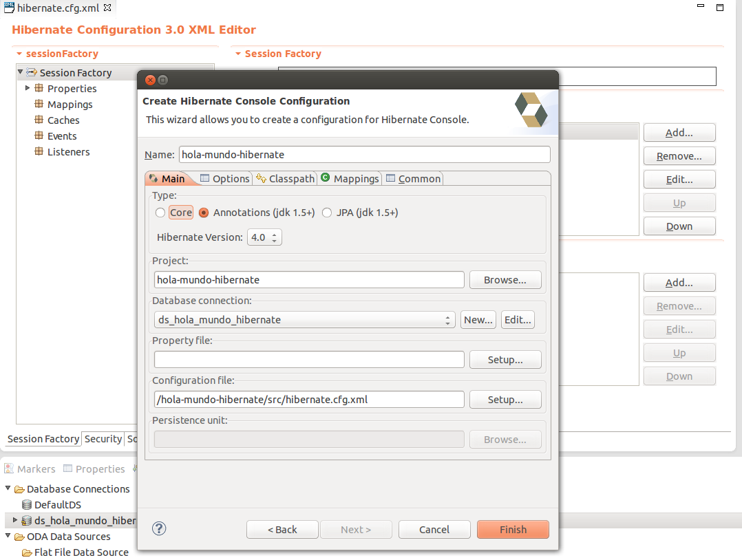Expand the Properties tree node
Screen dimensions: 742x560
coord(28,88)
